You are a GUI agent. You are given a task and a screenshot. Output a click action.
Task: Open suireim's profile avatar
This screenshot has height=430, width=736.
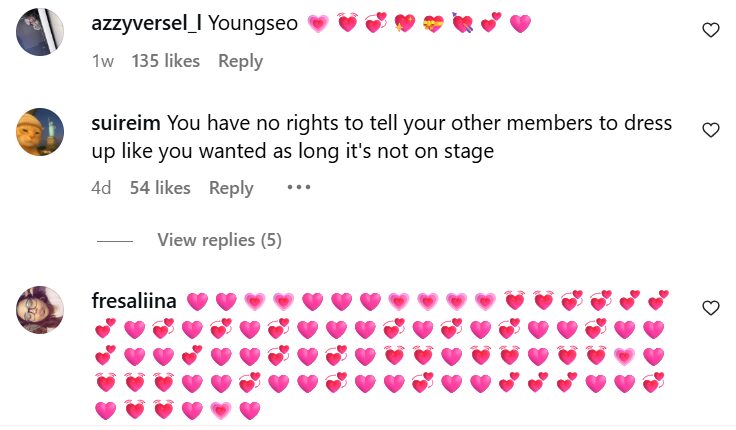(41, 132)
